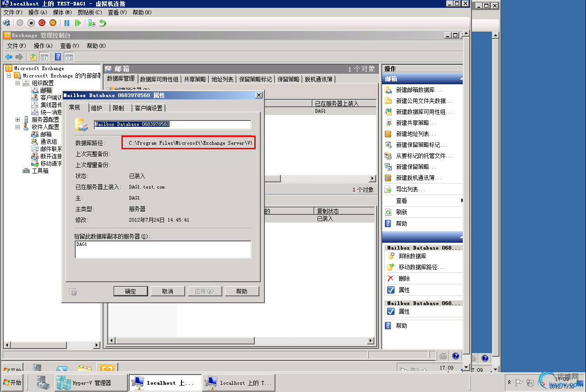Click the red Shut Down VM icon
Viewport: 586px width, 392px height.
point(42,22)
